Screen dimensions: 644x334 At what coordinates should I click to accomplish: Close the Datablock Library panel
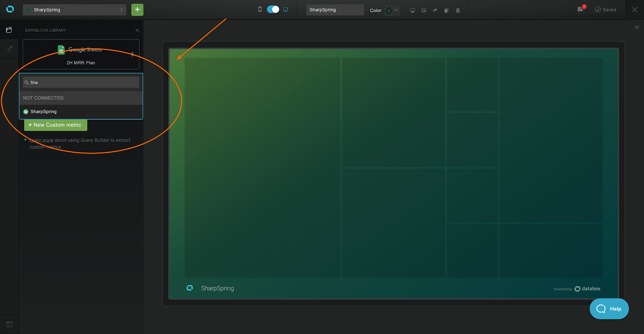point(137,30)
